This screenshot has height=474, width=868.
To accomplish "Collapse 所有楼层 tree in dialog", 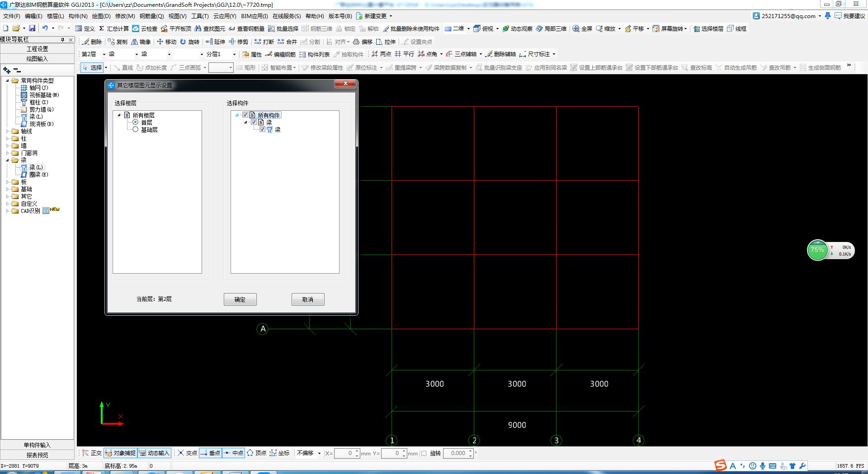I will click(119, 115).
